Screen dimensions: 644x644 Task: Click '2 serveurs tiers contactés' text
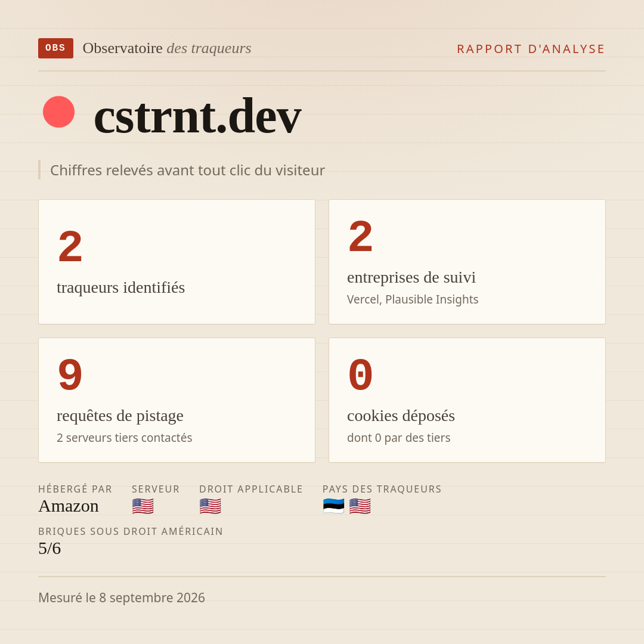[x=125, y=438]
